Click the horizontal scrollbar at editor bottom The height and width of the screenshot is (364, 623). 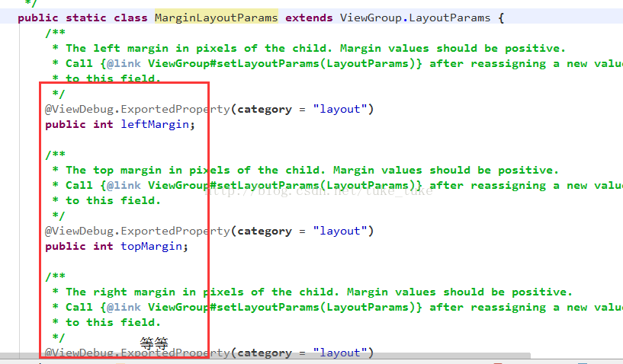(265, 356)
